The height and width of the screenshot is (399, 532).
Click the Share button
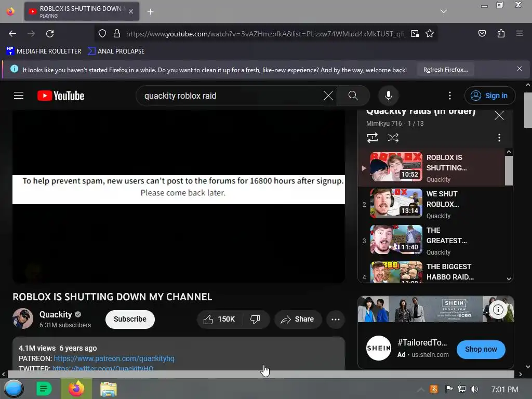[298, 320]
